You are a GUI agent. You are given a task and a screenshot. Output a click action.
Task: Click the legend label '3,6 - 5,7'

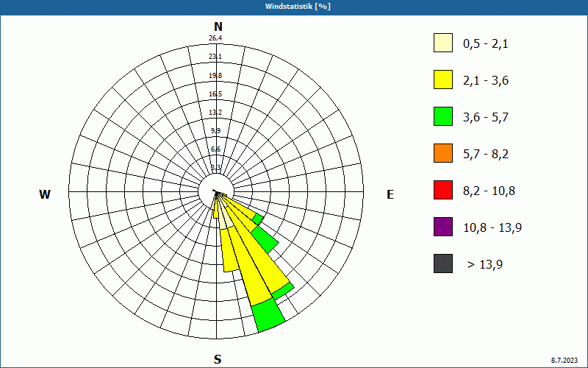pos(486,118)
